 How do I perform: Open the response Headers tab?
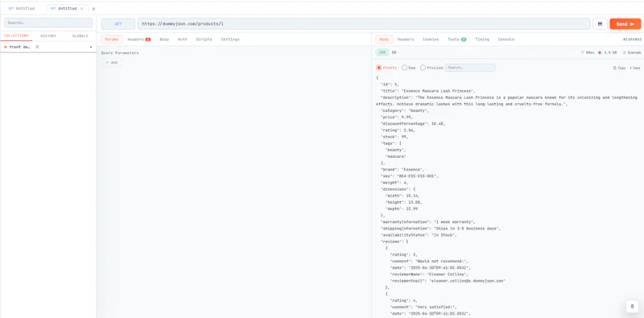pos(406,39)
